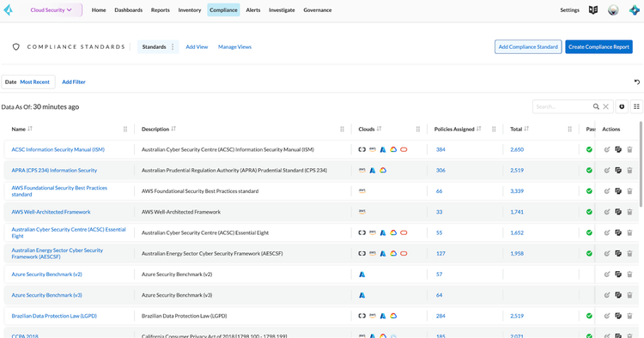Image resolution: width=644 pixels, height=338 pixels.
Task: Clone the ACSC Information Security Manual standard
Action: click(618, 150)
